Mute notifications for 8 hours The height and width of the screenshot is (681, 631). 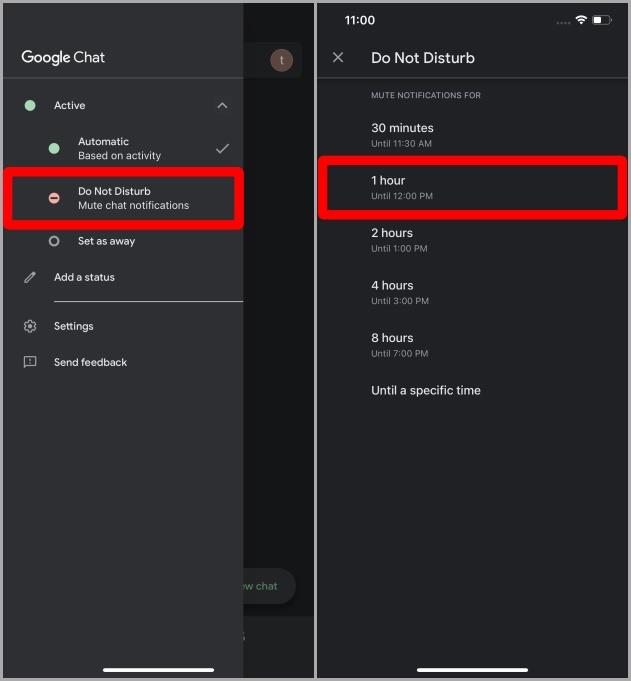[x=472, y=345]
